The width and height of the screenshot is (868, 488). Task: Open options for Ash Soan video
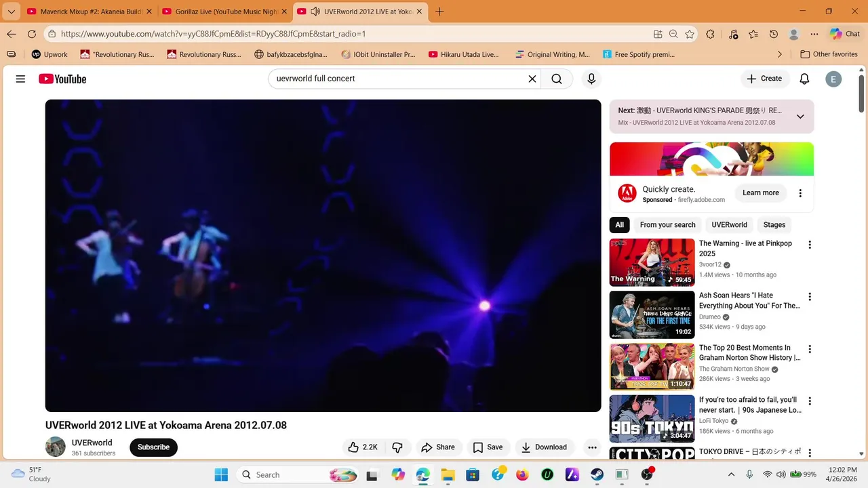click(810, 297)
